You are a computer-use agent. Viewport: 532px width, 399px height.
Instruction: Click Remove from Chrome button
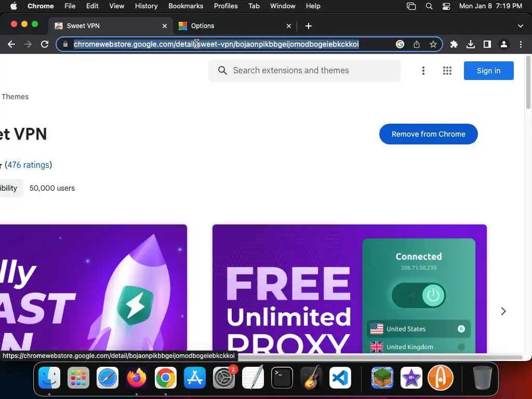428,134
